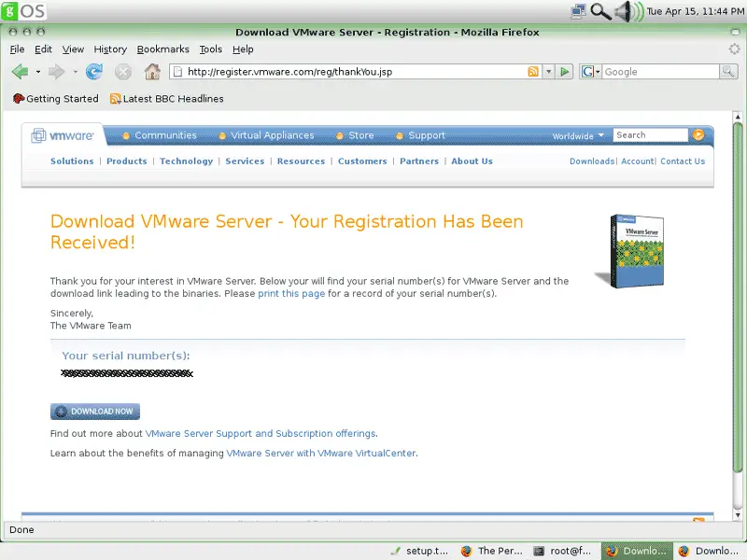Click the Google search input field
747x560 pixels.
point(661,72)
